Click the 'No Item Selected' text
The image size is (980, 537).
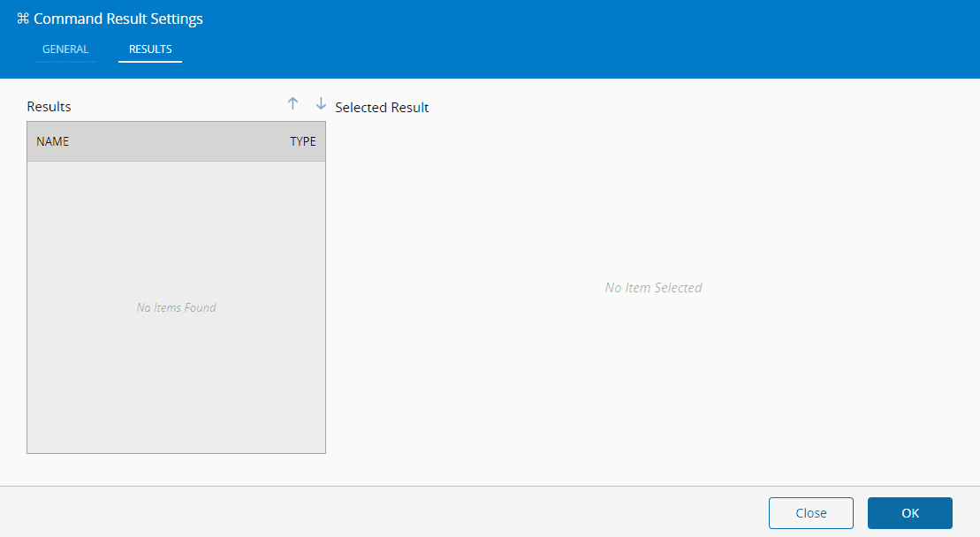click(x=653, y=288)
